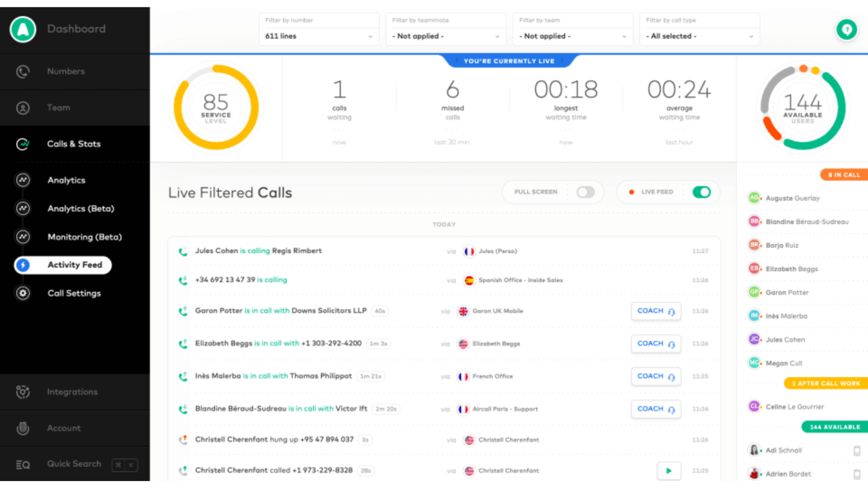868x488 pixels.
Task: Click Adi Schnall's avatar
Action: click(754, 450)
